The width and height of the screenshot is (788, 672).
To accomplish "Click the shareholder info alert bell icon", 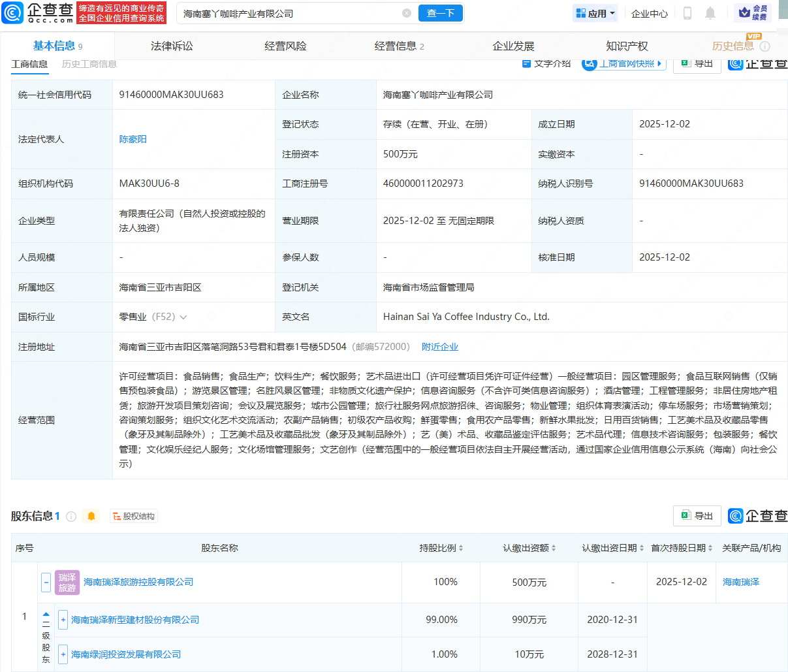I will click(91, 517).
